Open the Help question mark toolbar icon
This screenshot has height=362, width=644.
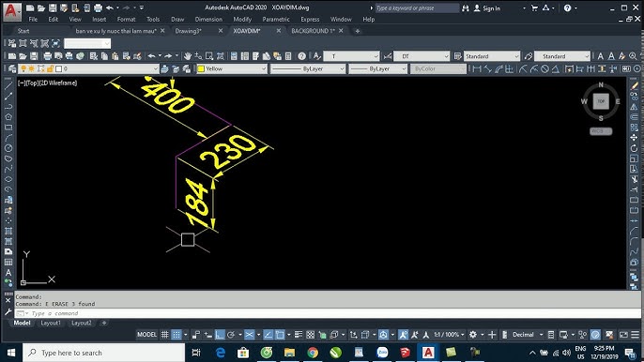(302, 56)
